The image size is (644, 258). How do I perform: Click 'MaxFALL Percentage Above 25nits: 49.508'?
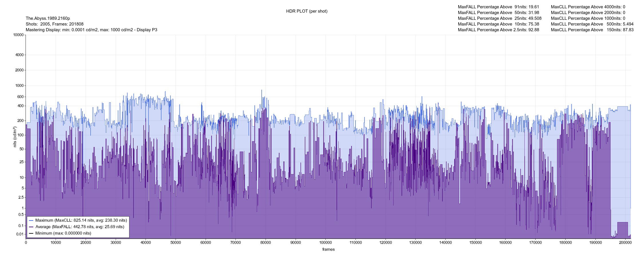[500, 18]
